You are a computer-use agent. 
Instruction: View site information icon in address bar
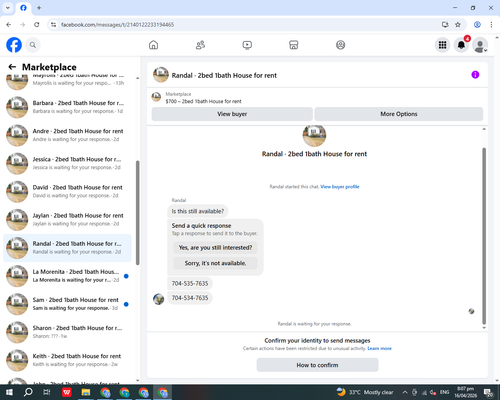point(53,25)
